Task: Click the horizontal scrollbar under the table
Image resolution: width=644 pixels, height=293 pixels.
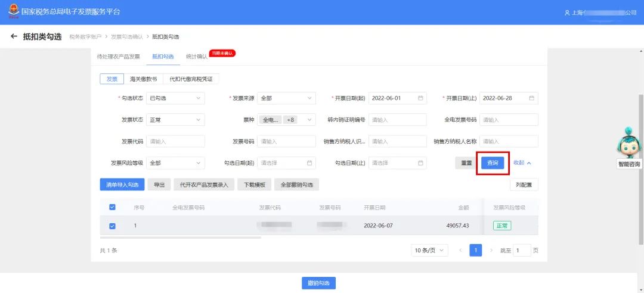Action: pos(180,238)
